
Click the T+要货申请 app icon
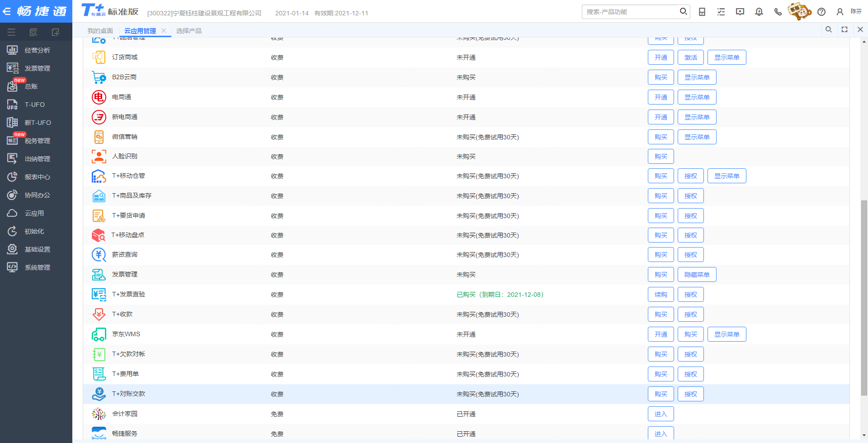[x=99, y=216]
